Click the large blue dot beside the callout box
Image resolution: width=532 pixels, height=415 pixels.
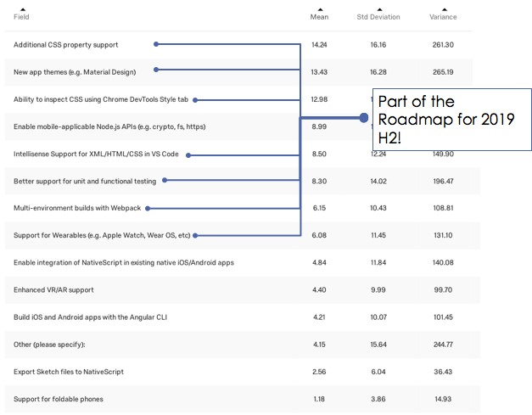point(364,118)
